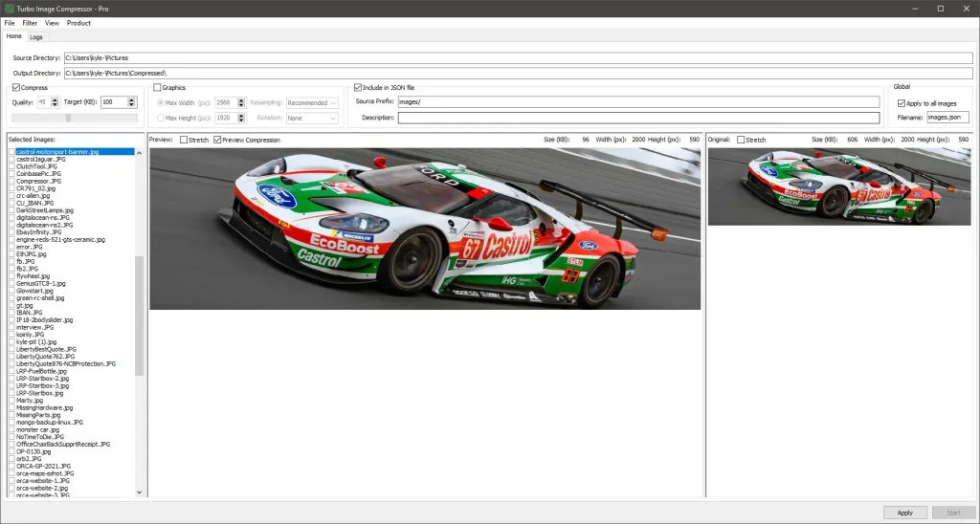Open the Filter menu
This screenshot has width=980, height=524.
pyautogui.click(x=30, y=23)
